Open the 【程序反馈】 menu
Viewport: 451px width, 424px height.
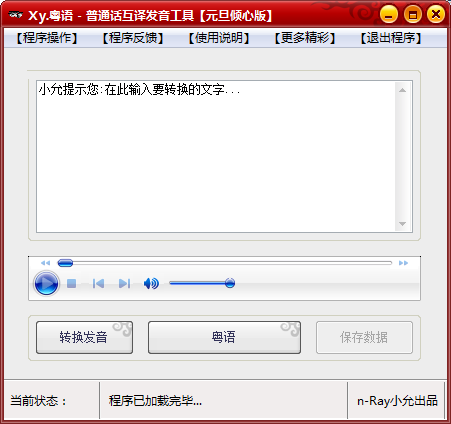(x=133, y=38)
